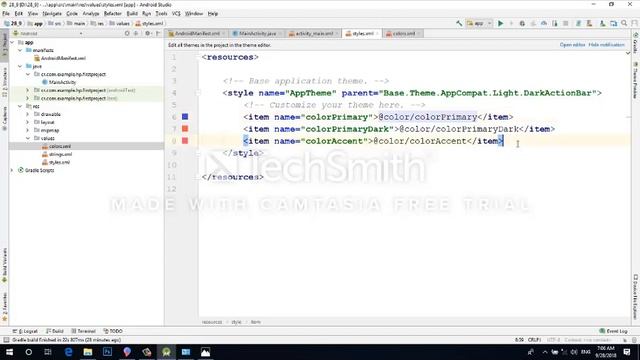Select MainActivity in the project tree
This screenshot has width=640, height=360.
(x=62, y=82)
